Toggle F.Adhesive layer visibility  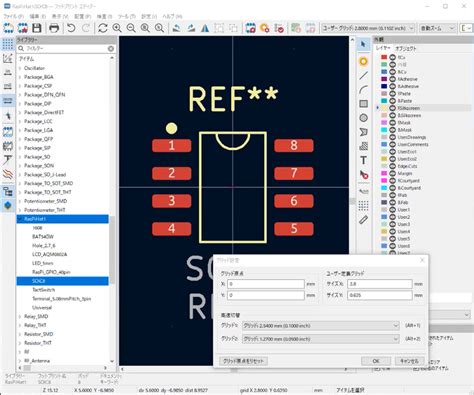point(393,79)
